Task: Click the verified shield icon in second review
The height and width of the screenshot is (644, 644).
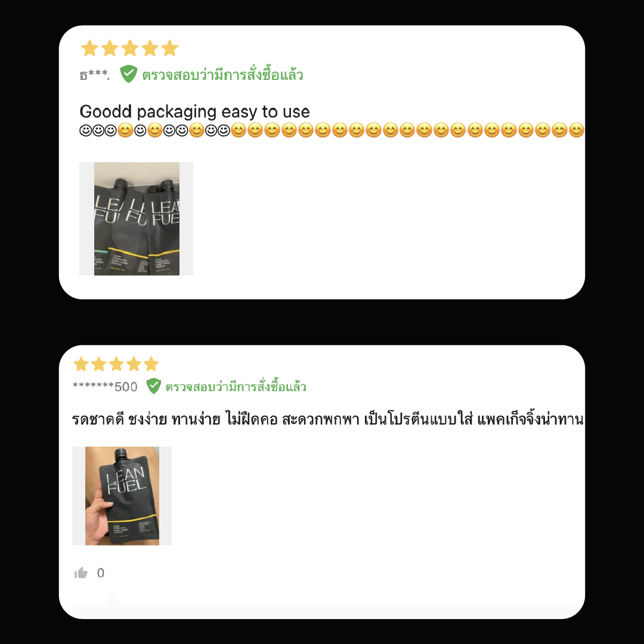Action: tap(154, 386)
